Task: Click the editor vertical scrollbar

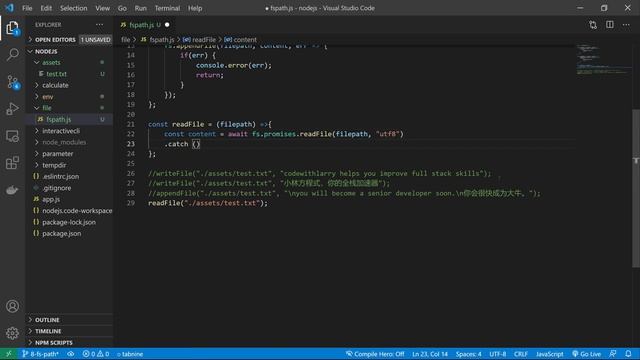Action: pyautogui.click(x=636, y=189)
